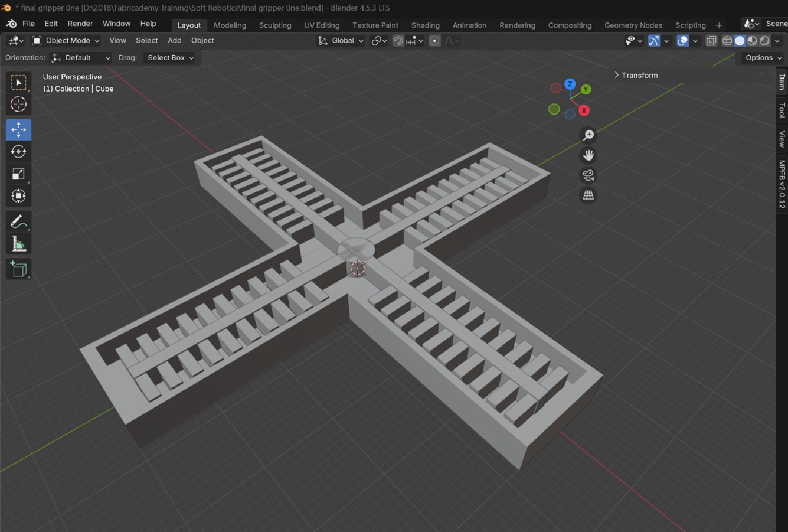Select the Scale tool
Screen dimensions: 788x532
tap(18, 174)
